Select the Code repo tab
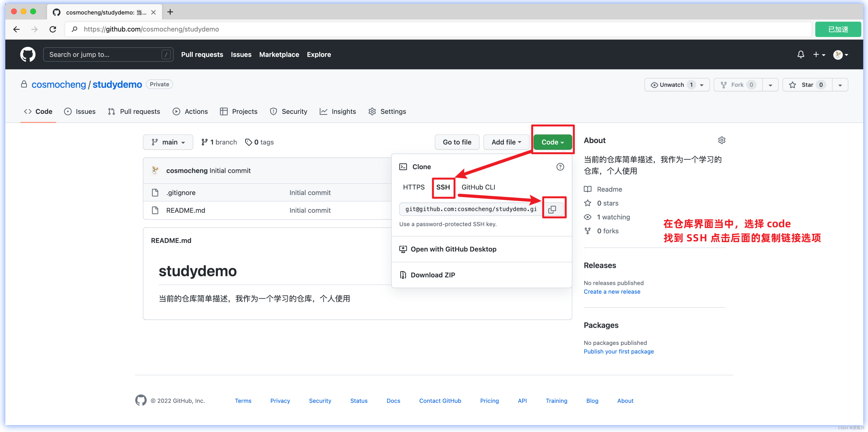 pyautogui.click(x=38, y=111)
